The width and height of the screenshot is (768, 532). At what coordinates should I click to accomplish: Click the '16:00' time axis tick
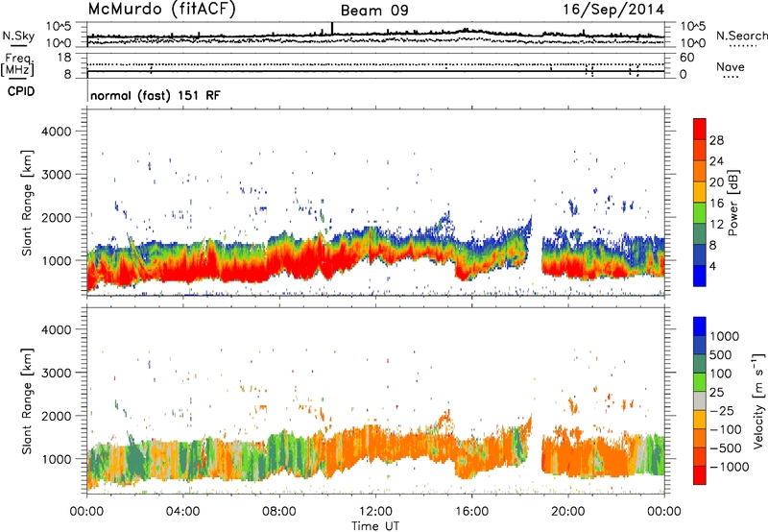coord(471,512)
